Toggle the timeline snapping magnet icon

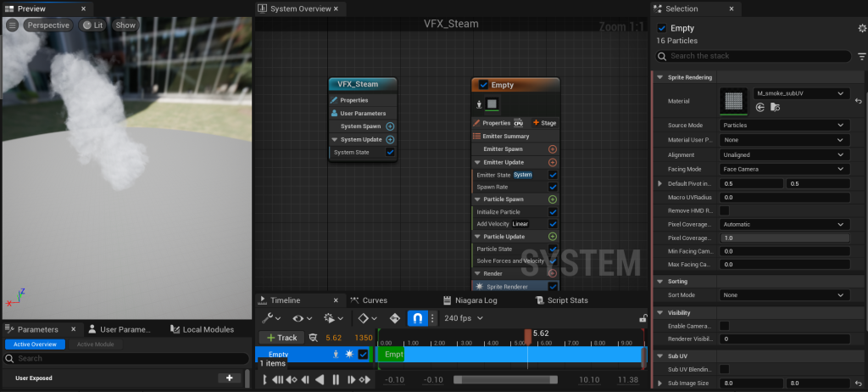(418, 318)
